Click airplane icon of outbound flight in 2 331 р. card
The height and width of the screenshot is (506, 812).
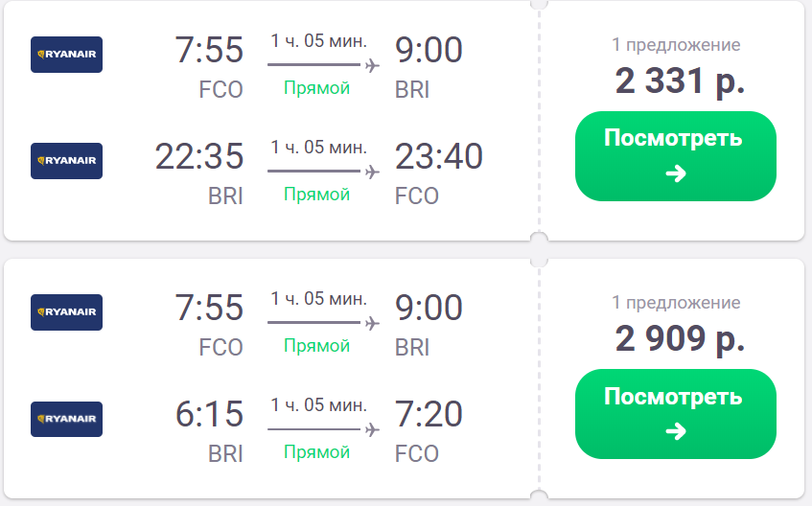pos(372,65)
